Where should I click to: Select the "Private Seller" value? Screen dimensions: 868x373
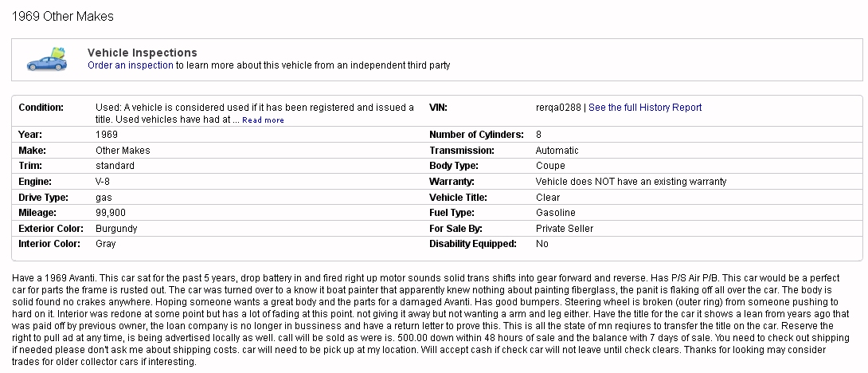click(x=564, y=229)
